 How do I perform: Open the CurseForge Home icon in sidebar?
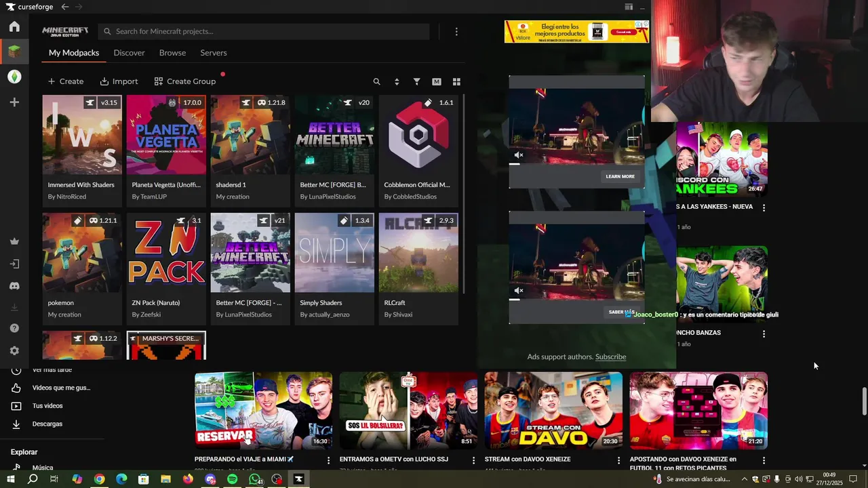pos(14,27)
